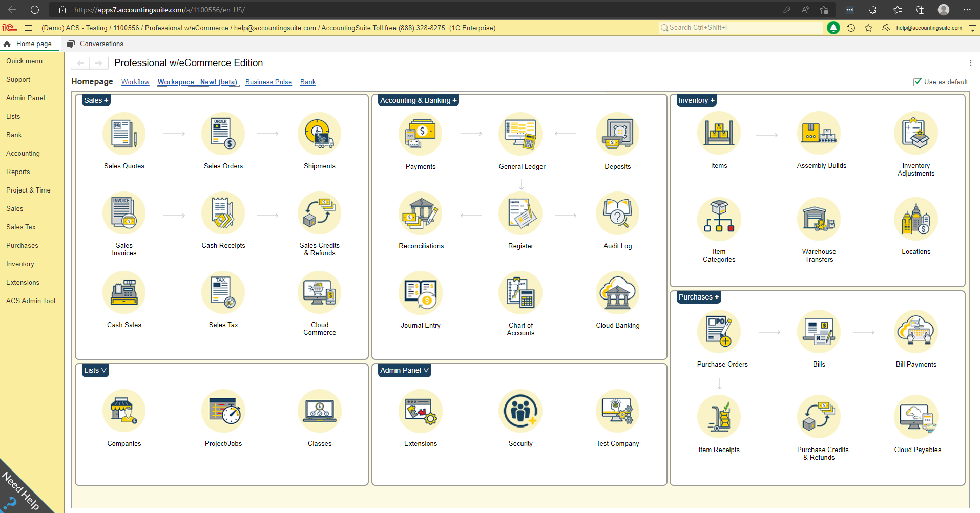Expand the Inventory + panel header
Viewport: 980px width, 513px height.
click(696, 100)
